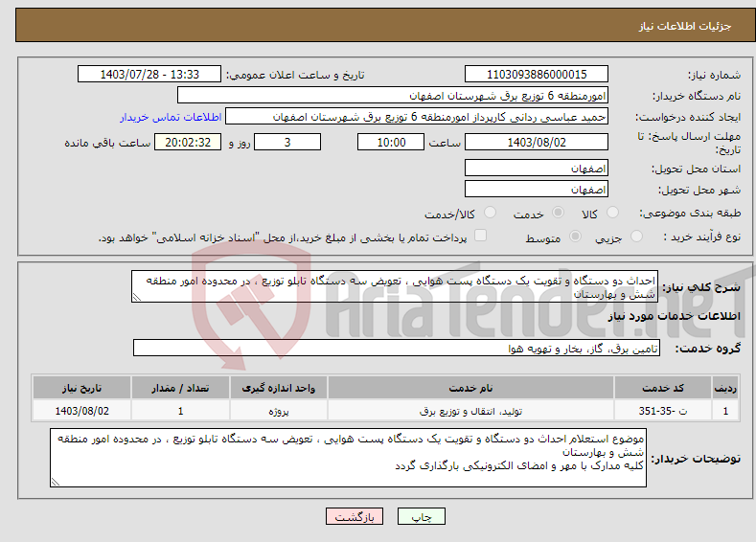Click the کد خدمت column header
This screenshot has width=756, height=542.
click(x=663, y=388)
